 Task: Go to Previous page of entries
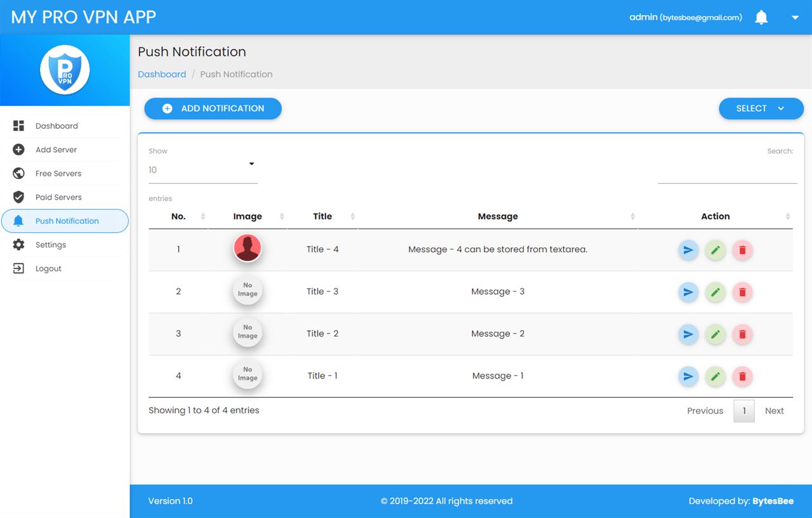click(705, 411)
